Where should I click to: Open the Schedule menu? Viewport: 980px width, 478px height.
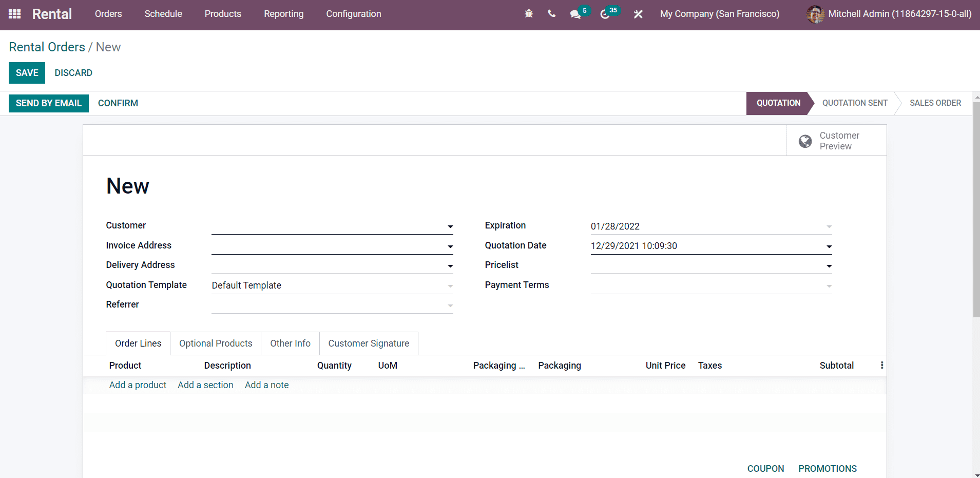(163, 14)
